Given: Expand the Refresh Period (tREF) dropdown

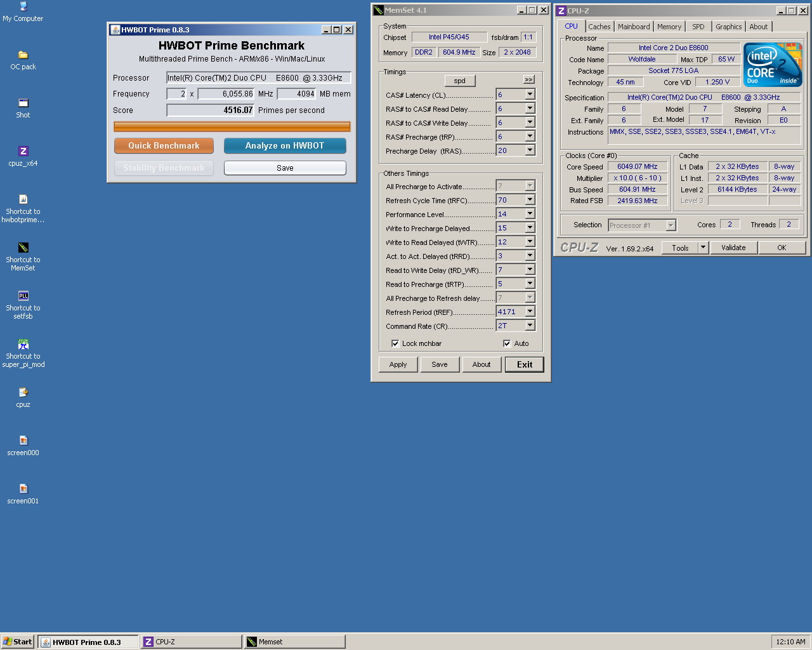Looking at the screenshot, I should pos(530,312).
